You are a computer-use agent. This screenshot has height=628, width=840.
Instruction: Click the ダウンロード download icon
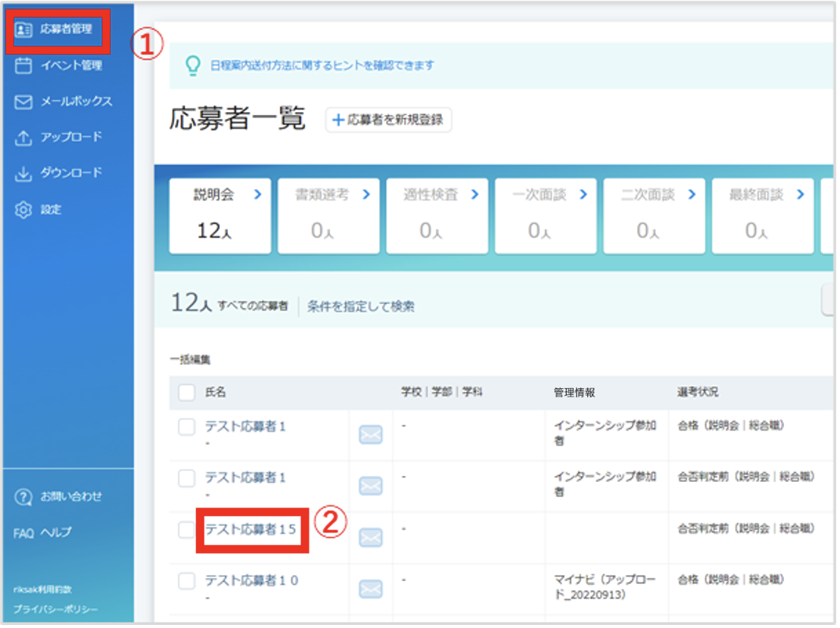click(23, 173)
